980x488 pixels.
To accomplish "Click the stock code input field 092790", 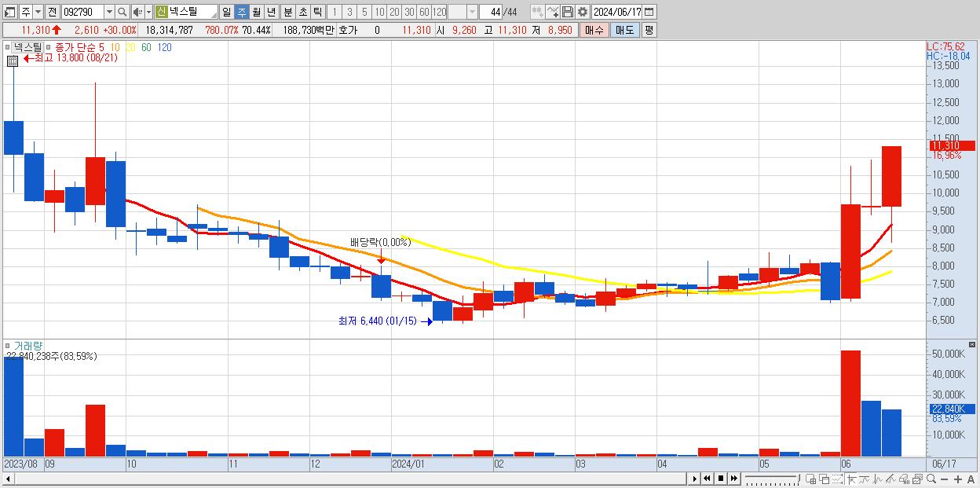I will [x=82, y=12].
